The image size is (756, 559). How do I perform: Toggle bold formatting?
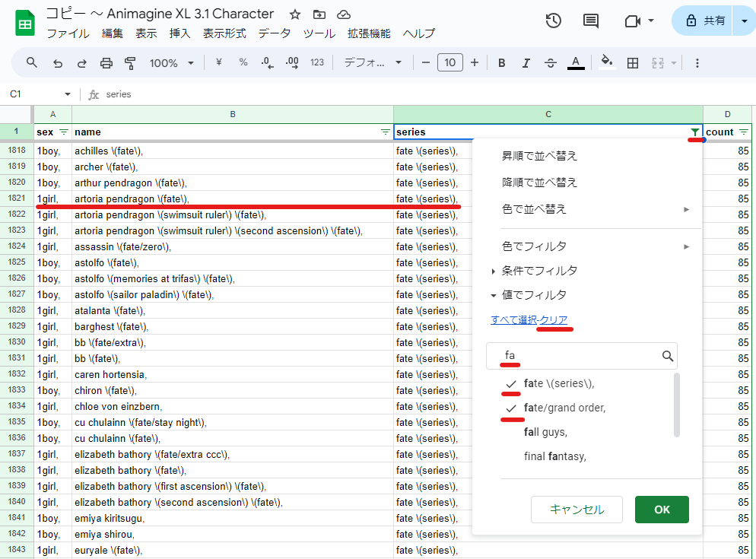point(502,62)
